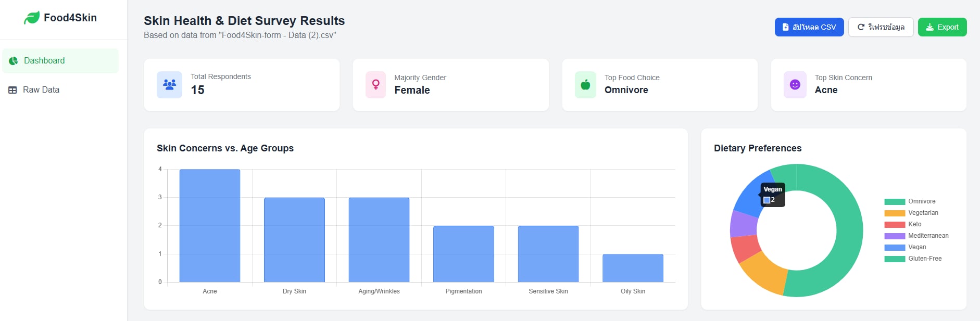980x321 pixels.
Task: Click the Raw Data table icon
Action: (12, 90)
